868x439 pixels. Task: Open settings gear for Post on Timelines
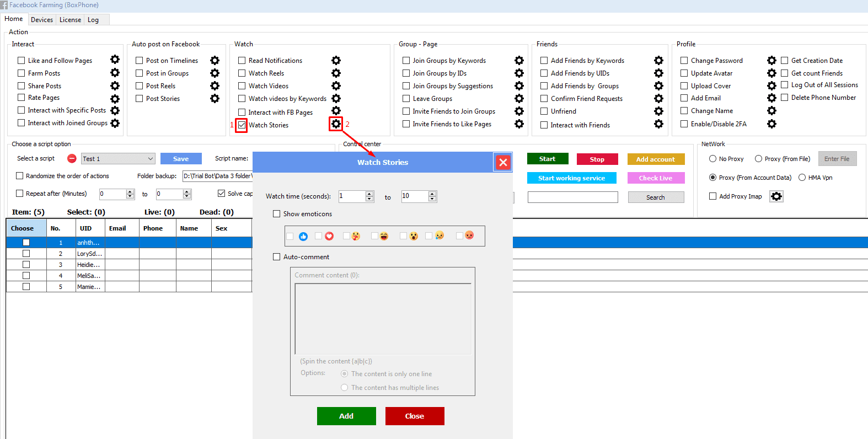(215, 60)
